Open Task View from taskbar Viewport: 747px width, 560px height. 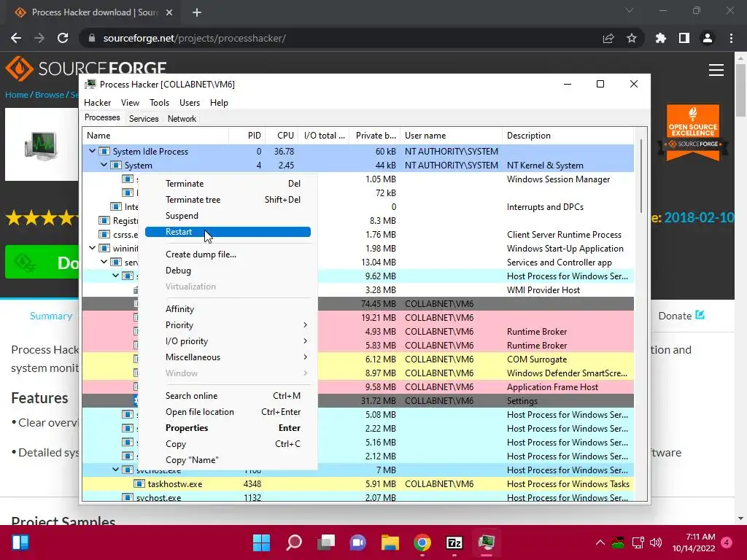[x=326, y=542]
